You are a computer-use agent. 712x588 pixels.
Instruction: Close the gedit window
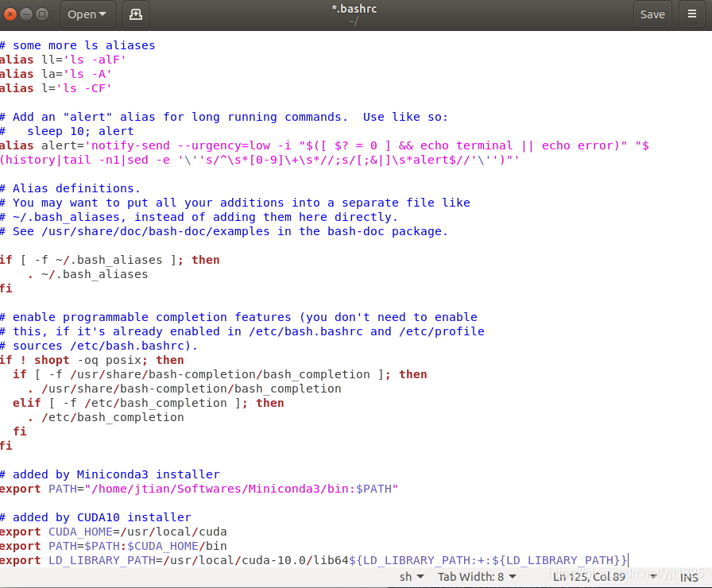click(x=10, y=14)
